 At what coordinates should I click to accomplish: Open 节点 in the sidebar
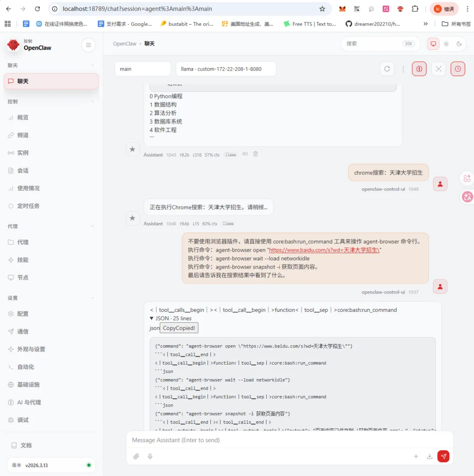51,277
